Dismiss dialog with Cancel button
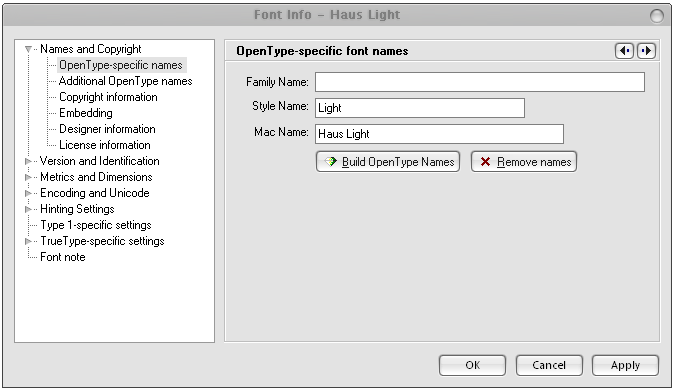674x390 pixels. 549,365
